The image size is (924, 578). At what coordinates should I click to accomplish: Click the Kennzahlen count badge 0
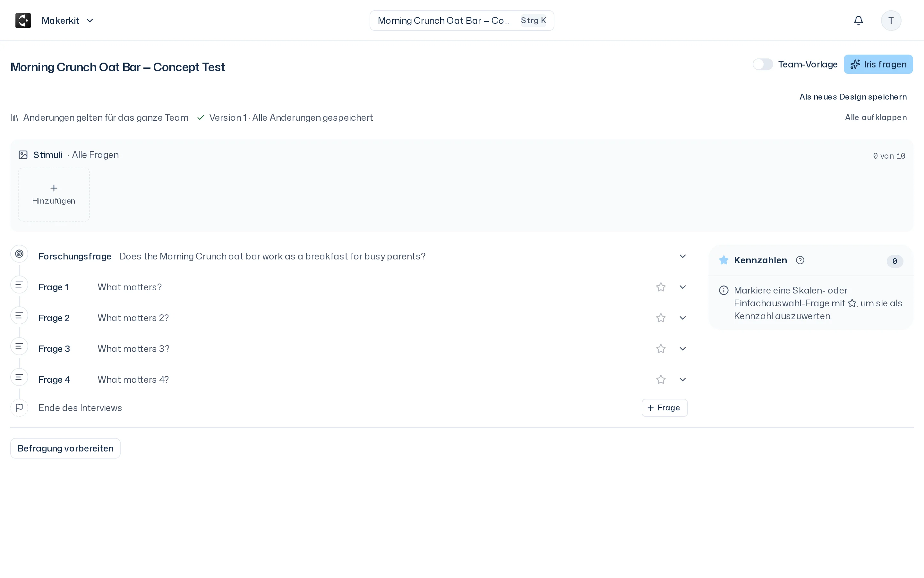coord(894,261)
